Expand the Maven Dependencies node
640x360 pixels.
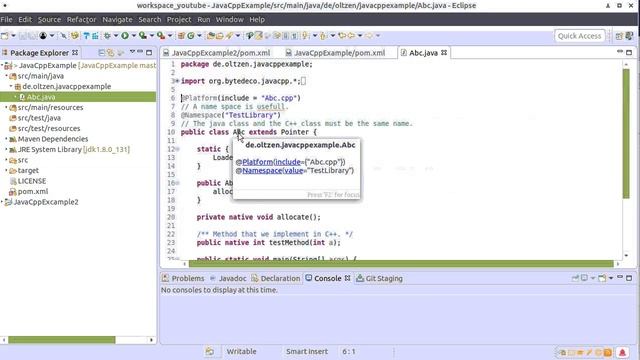pyautogui.click(x=7, y=139)
